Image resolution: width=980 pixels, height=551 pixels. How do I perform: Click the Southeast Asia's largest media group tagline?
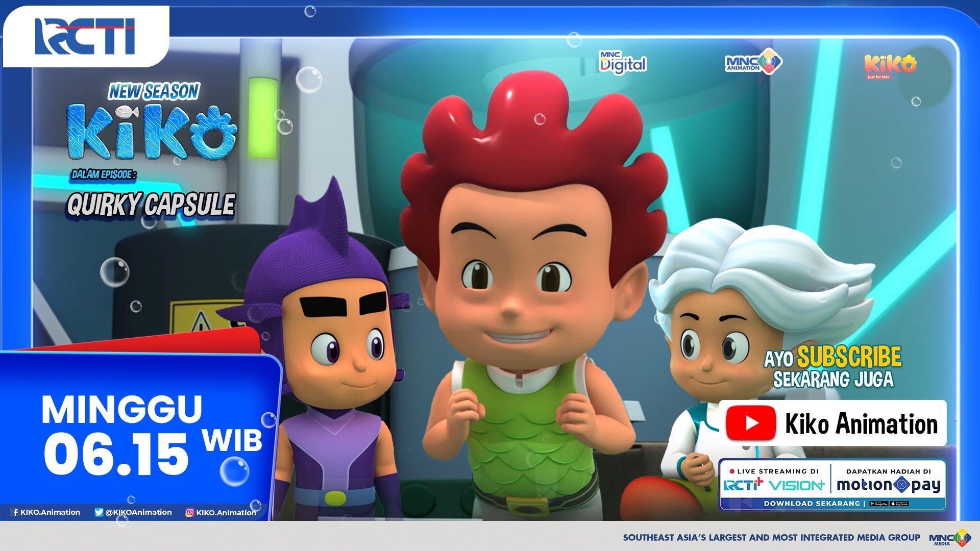pos(771,537)
